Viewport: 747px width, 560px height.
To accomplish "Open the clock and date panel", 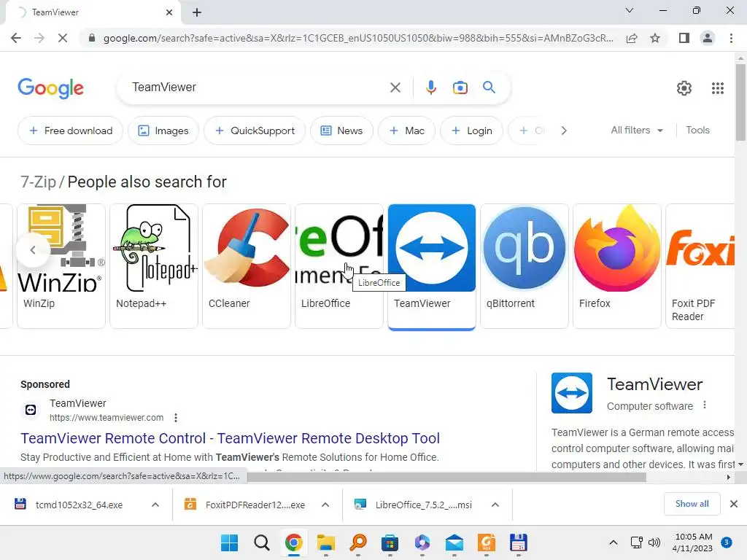I will click(x=693, y=542).
